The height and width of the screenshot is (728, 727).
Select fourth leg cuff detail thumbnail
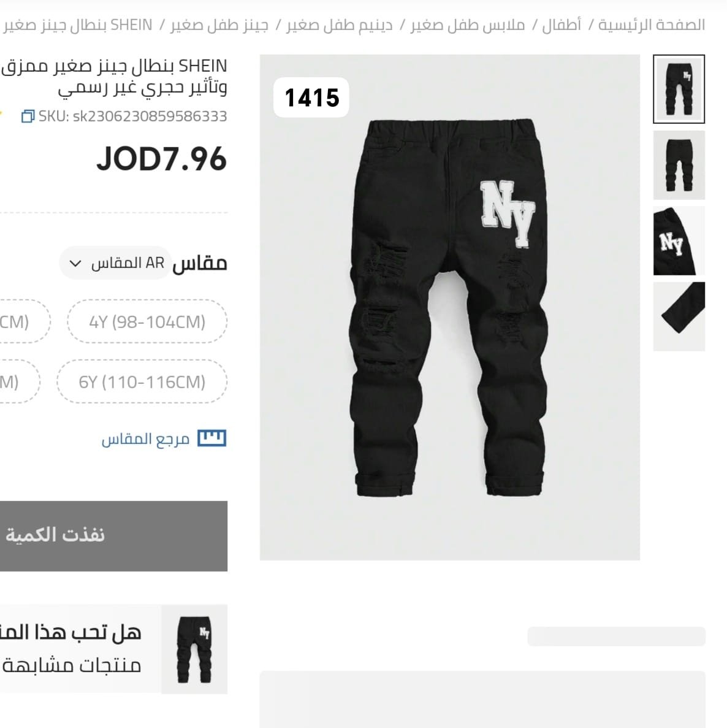click(x=679, y=316)
